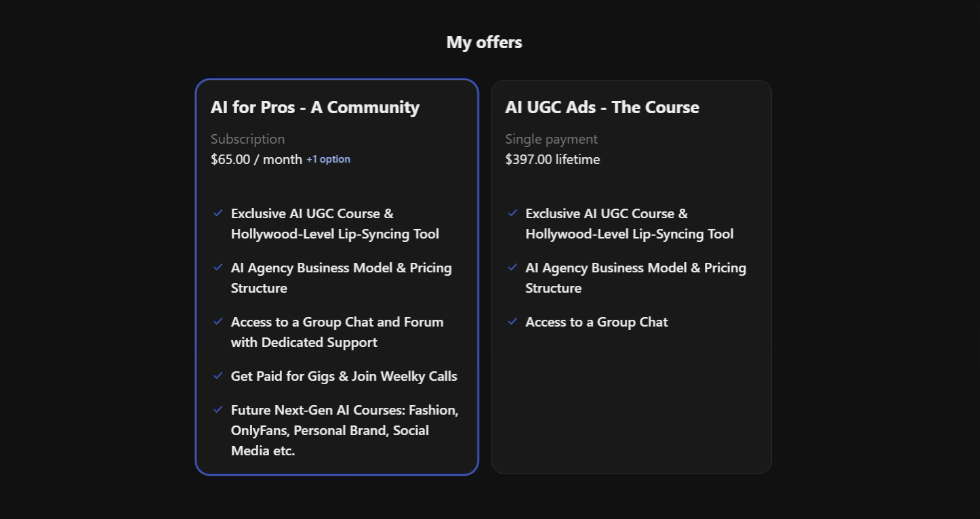The image size is (980, 519).
Task: Click Hollywood-Level Lip-Syncing Tool text in Course card
Action: [x=629, y=234]
